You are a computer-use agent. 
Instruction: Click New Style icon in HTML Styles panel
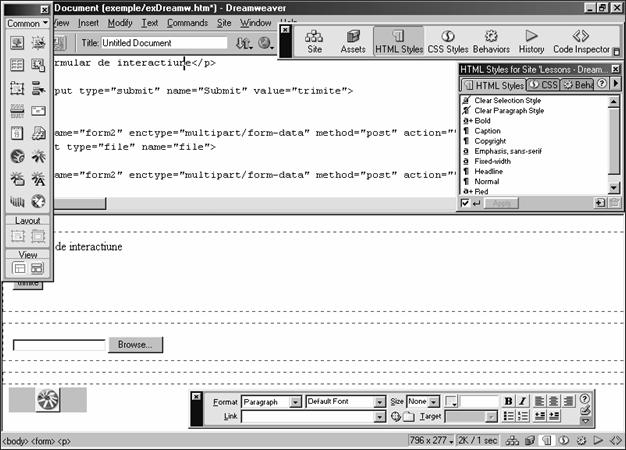coord(600,203)
